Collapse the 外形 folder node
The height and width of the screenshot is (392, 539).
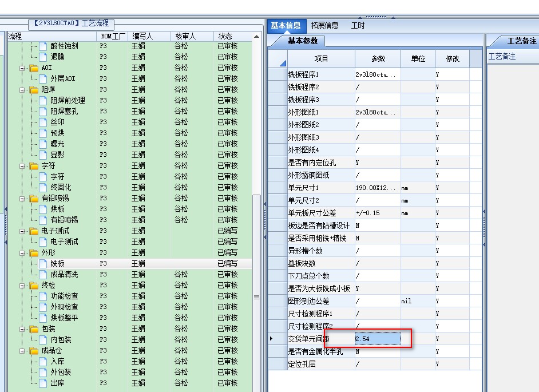point(22,253)
